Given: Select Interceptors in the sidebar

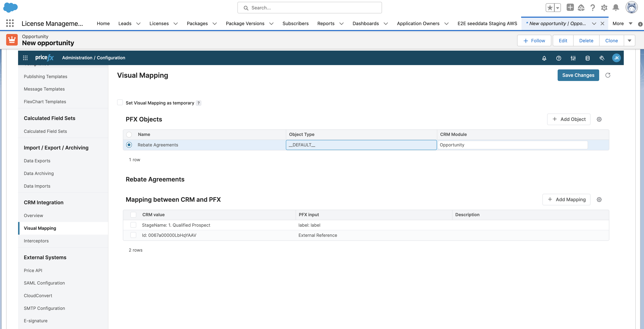Looking at the screenshot, I should coord(36,241).
